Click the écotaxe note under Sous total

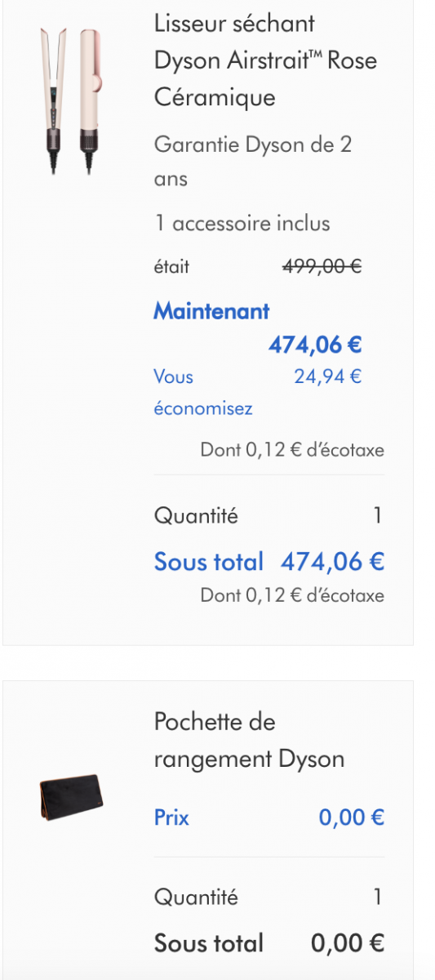tap(292, 595)
